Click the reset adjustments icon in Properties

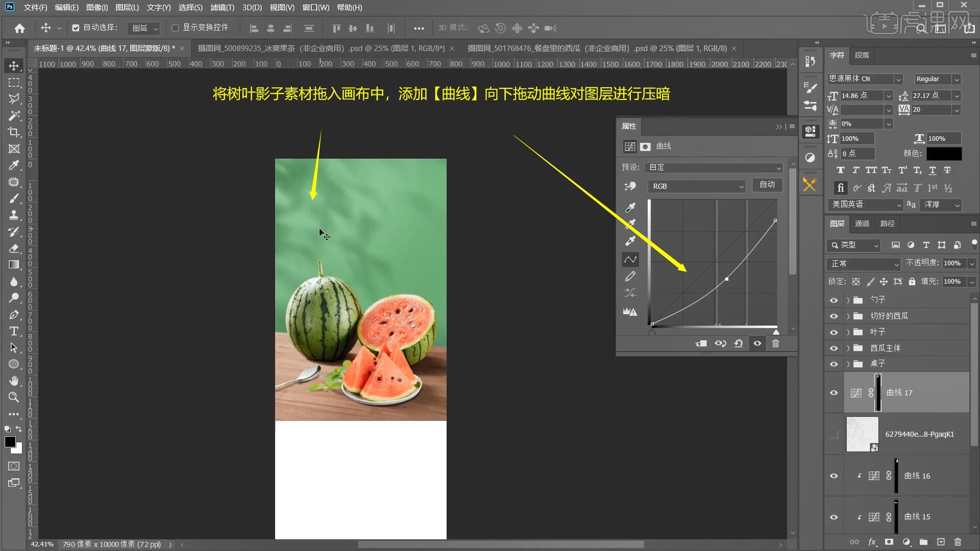click(739, 344)
